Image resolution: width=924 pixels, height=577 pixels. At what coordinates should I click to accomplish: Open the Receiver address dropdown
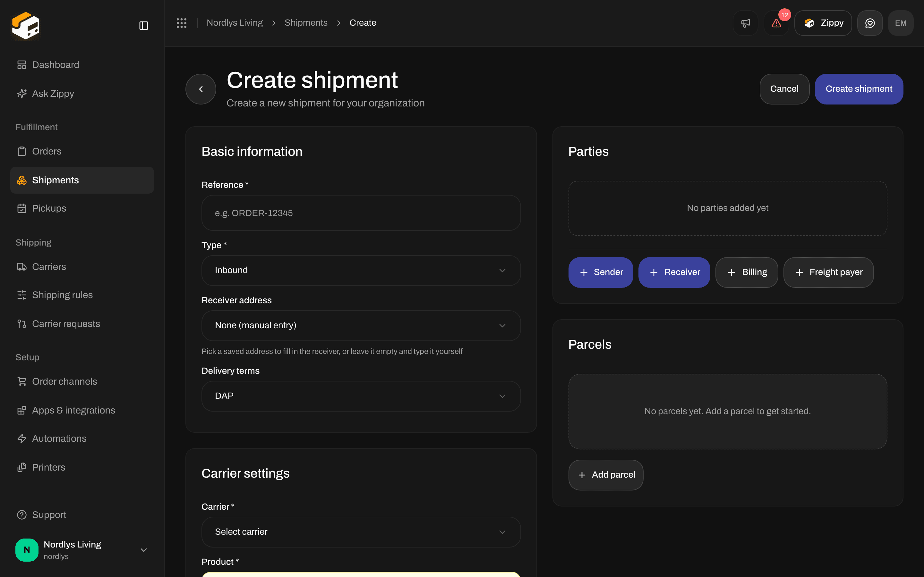click(361, 325)
